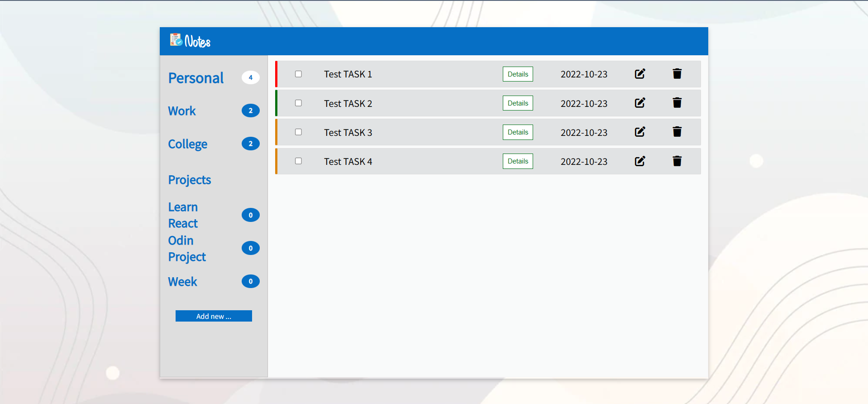This screenshot has height=404, width=868.
Task: Click the Learn React count badge
Action: (251, 215)
